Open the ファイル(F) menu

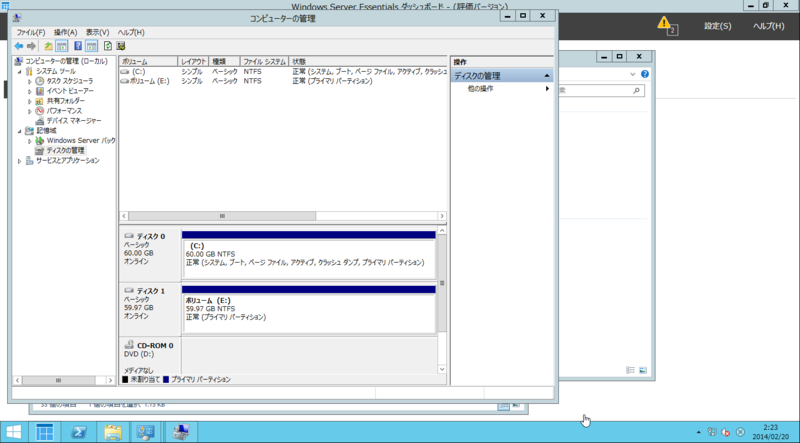point(31,32)
